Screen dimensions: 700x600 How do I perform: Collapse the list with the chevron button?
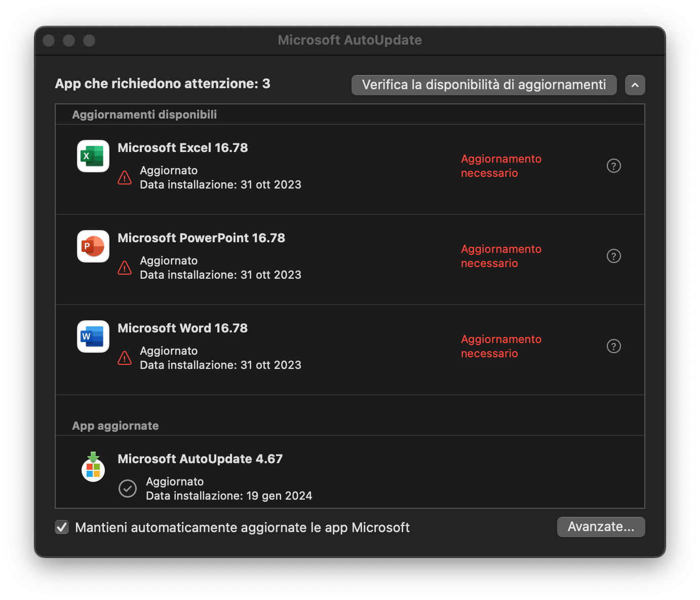click(635, 85)
